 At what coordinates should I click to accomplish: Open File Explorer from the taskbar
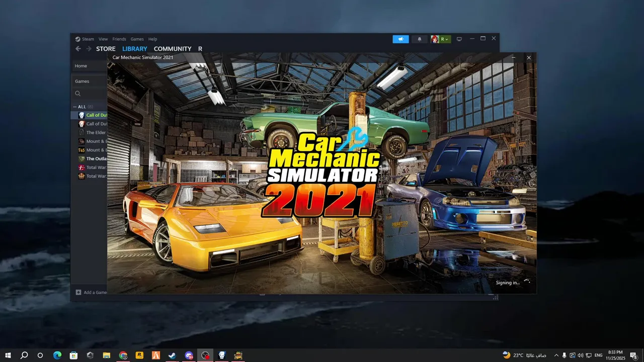(107, 355)
